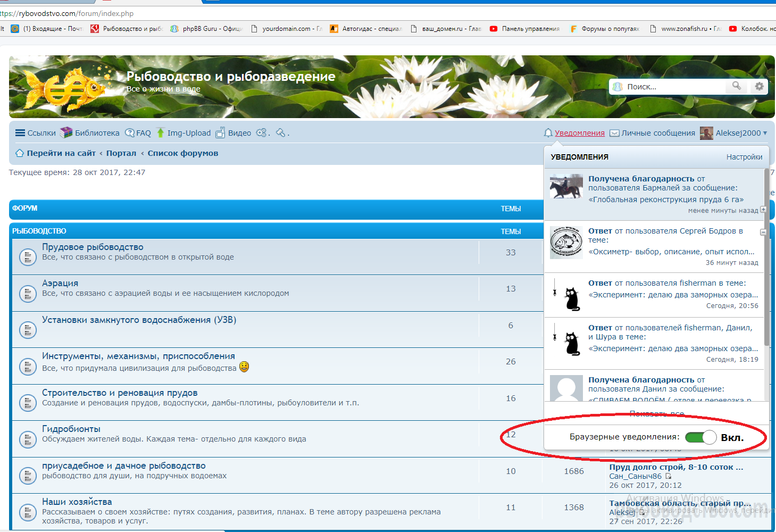The width and height of the screenshot is (776, 532).
Task: Open the Видео link
Action: 239,133
